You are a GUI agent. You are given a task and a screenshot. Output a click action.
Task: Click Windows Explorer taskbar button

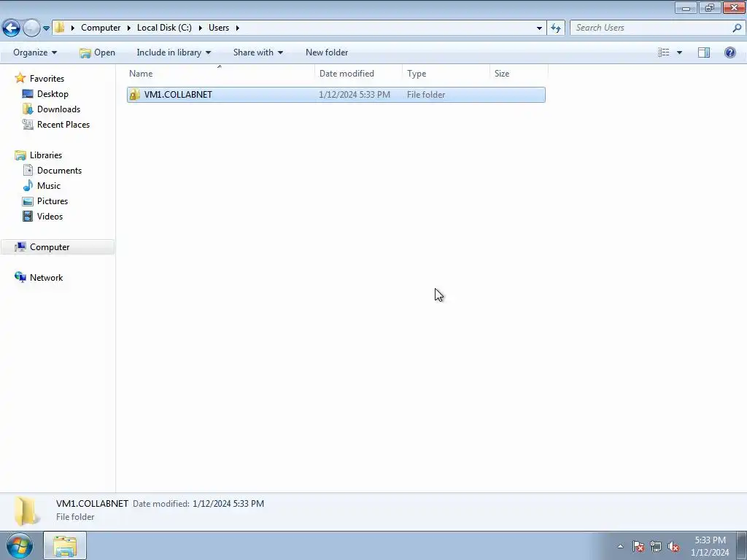[65, 546]
